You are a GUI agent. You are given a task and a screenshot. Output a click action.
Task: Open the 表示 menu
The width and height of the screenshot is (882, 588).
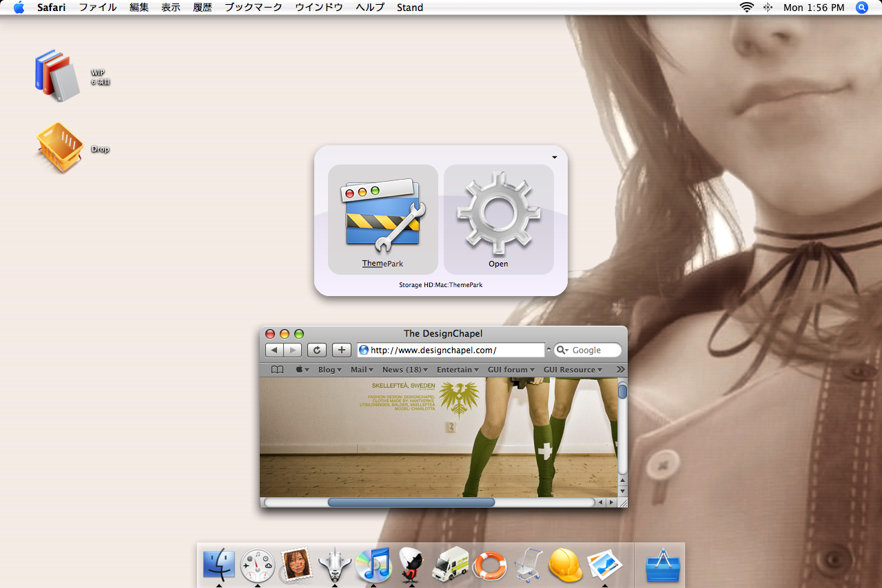(171, 8)
